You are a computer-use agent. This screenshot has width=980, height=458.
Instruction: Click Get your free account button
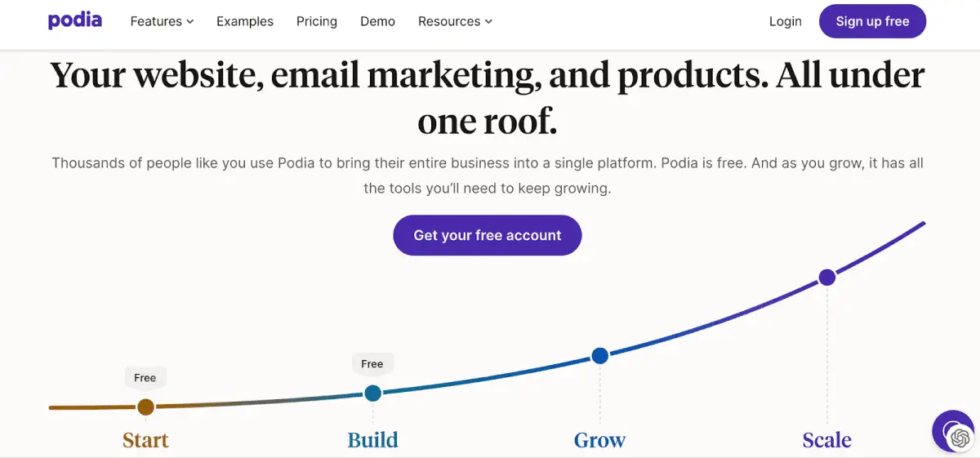coord(488,235)
